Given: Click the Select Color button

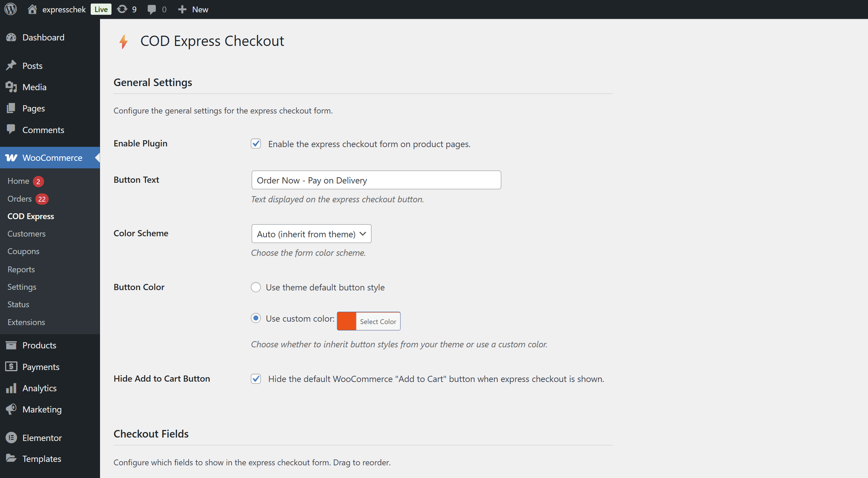Looking at the screenshot, I should 377,321.
